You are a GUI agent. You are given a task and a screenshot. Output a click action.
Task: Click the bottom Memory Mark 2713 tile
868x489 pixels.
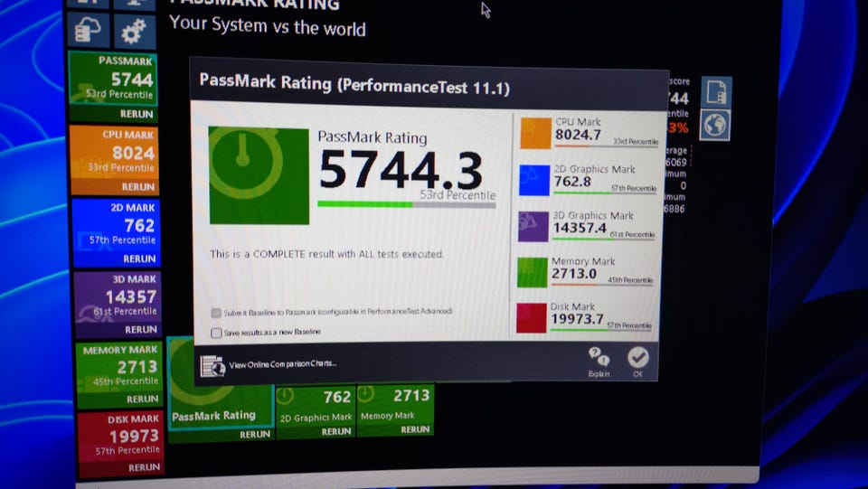[x=395, y=409]
